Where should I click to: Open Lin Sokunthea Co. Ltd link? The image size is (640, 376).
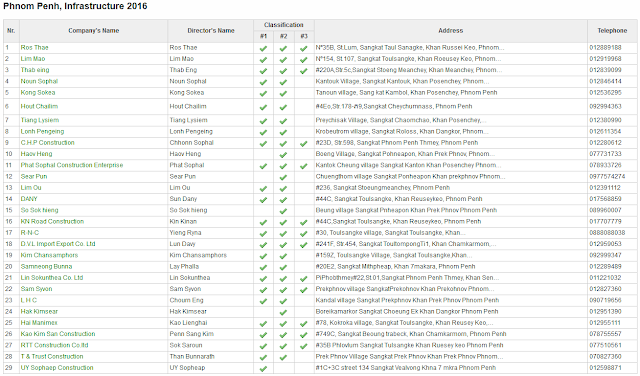coord(52,278)
